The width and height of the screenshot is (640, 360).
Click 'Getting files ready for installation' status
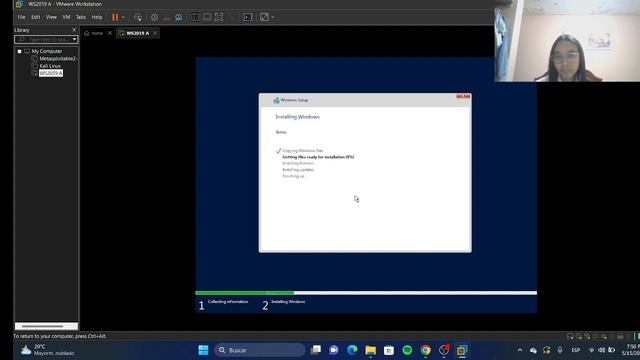coord(318,157)
